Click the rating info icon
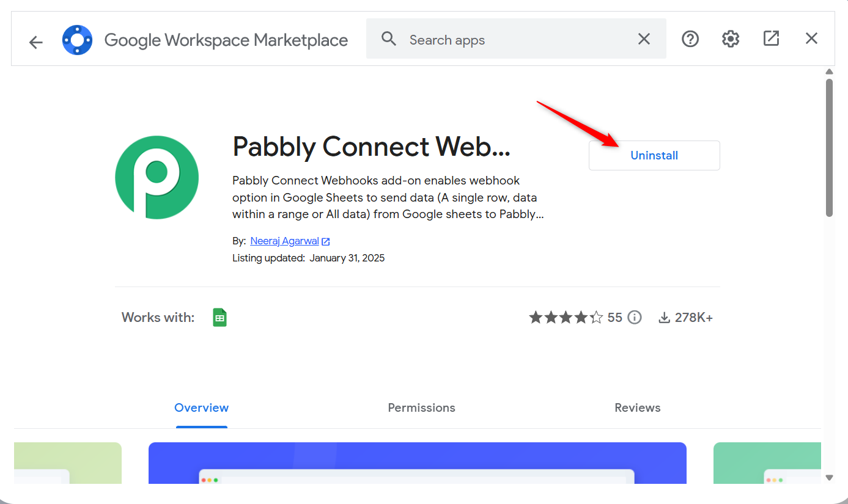Image resolution: width=848 pixels, height=504 pixels. coord(635,318)
